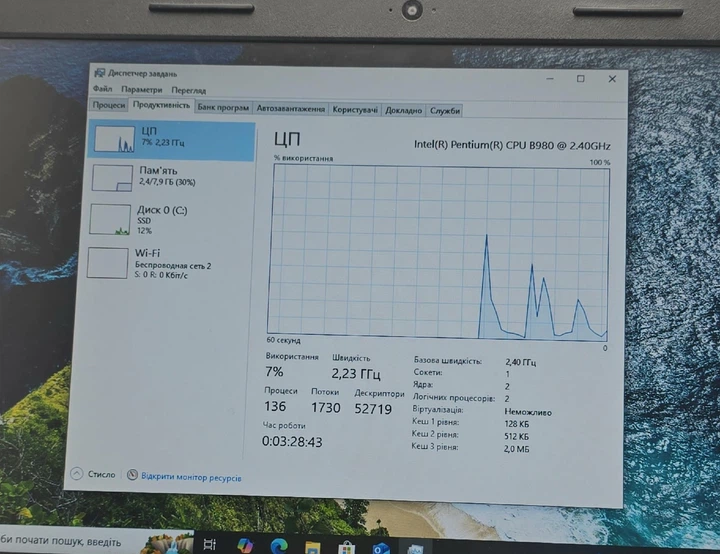Click the processes count 136
This screenshot has width=720, height=554.
click(275, 406)
